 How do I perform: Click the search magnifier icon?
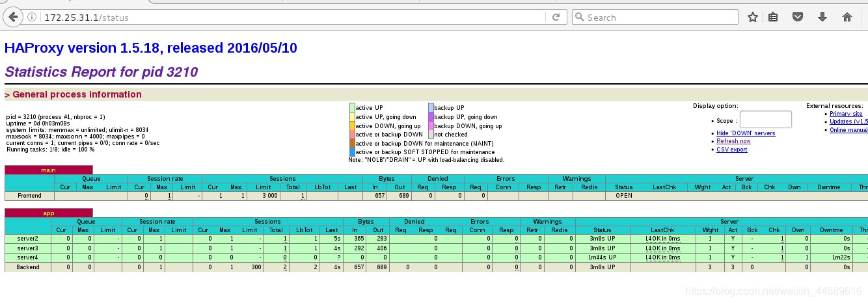579,18
